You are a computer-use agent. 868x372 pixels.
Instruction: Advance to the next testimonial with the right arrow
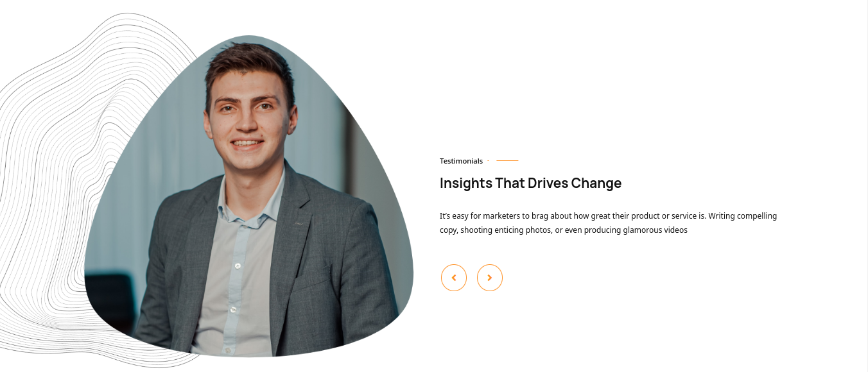(490, 278)
